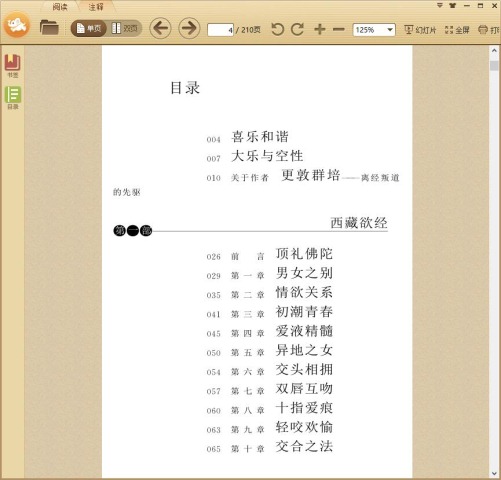Rotate page clockwise
The width and height of the screenshot is (501, 480).
click(297, 29)
